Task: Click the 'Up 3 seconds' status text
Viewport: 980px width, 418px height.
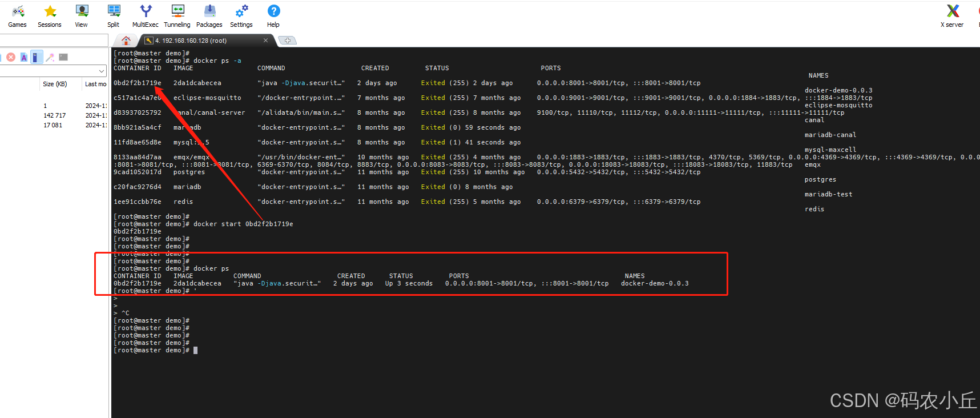Action: (x=409, y=283)
